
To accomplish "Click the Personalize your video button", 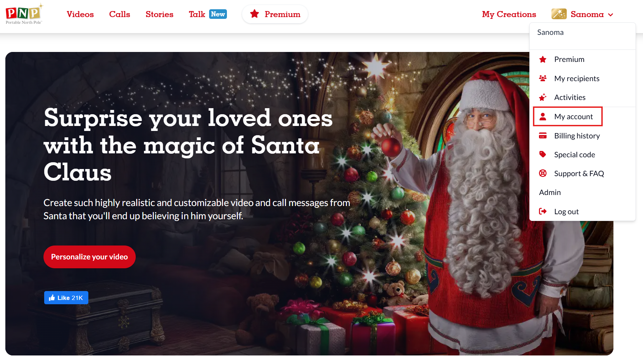I will (89, 257).
